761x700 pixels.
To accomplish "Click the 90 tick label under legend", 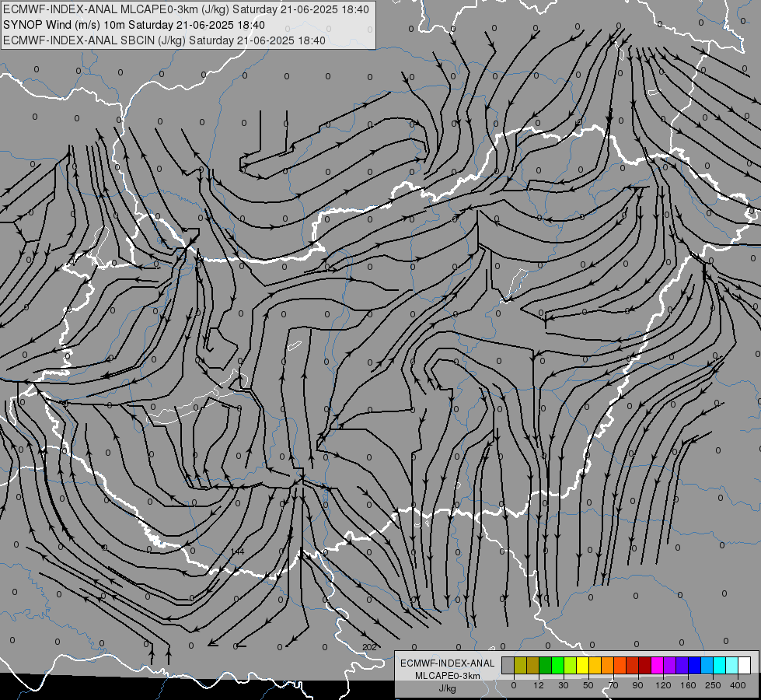I will pos(637,685).
